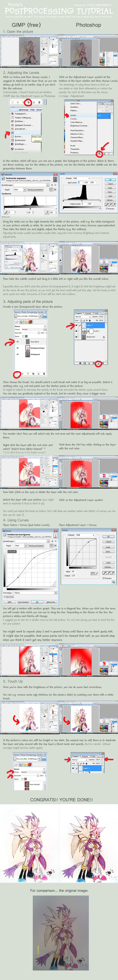The image size is (118, 980).
Task: Click the Neue Ebene layer thumbnail below the Sperre checkbox
Action: [28, 342]
